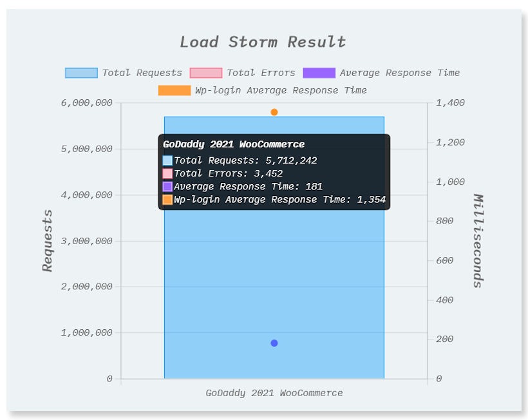Click the GoDaddy 2021 WooCommerce x-axis label
This screenshot has height=420, width=528.
(x=274, y=393)
